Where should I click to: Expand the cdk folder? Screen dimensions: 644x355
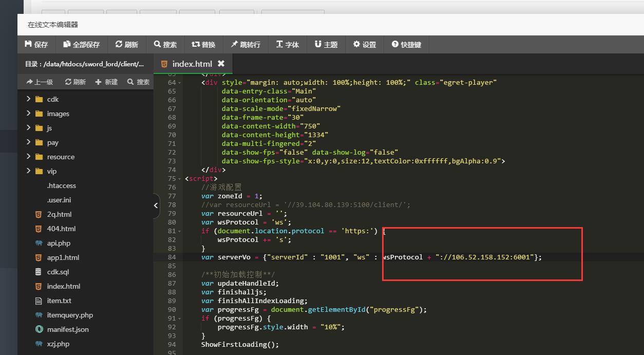click(x=29, y=99)
